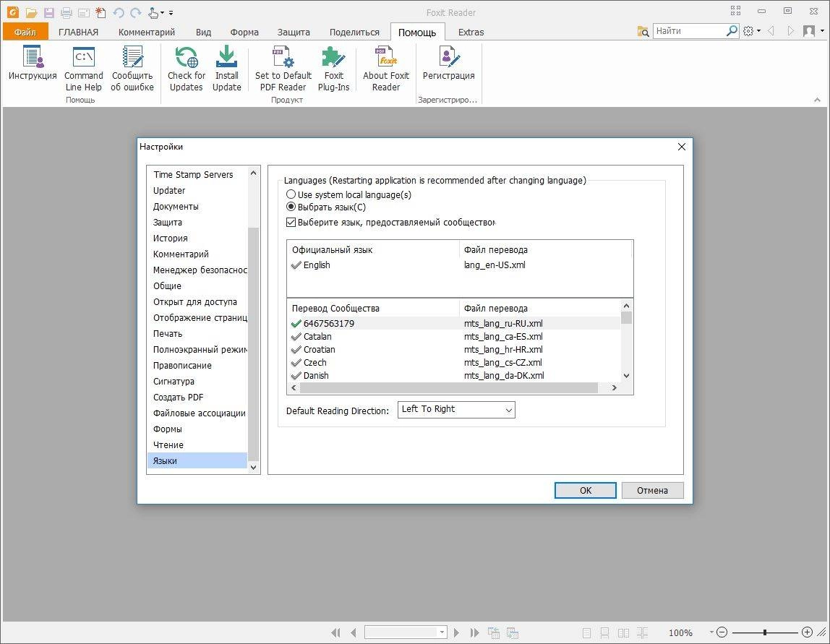
Task: Click in the Найти search field
Action: tap(689, 31)
